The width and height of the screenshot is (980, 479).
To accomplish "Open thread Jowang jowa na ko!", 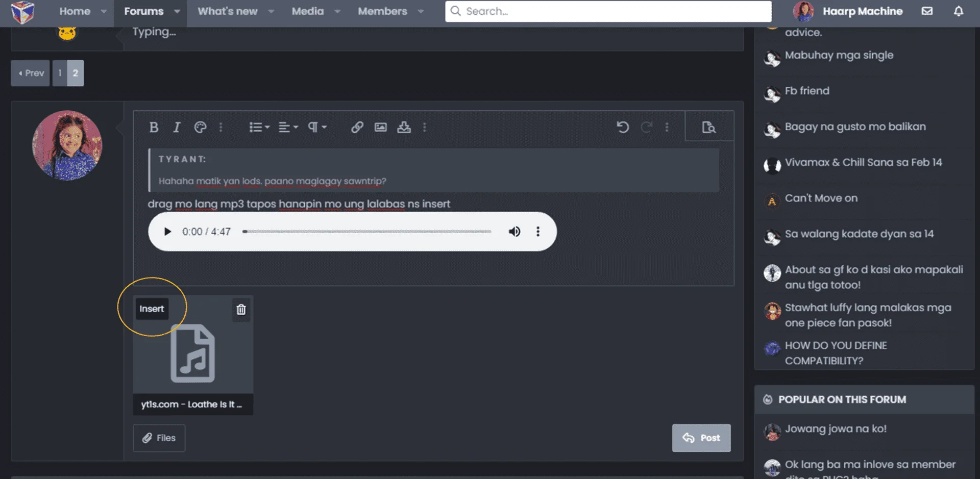I will coord(836,428).
